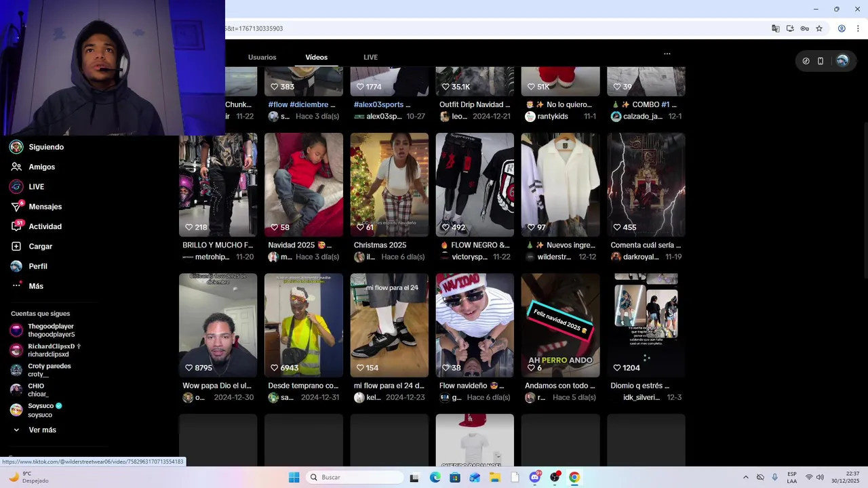
Task: Switch to the LIVE search tab
Action: coord(370,58)
